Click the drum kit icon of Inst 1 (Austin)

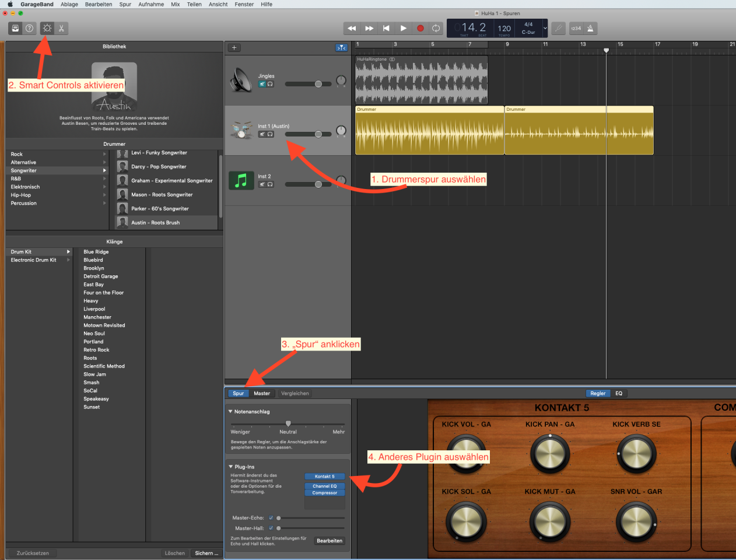(241, 130)
